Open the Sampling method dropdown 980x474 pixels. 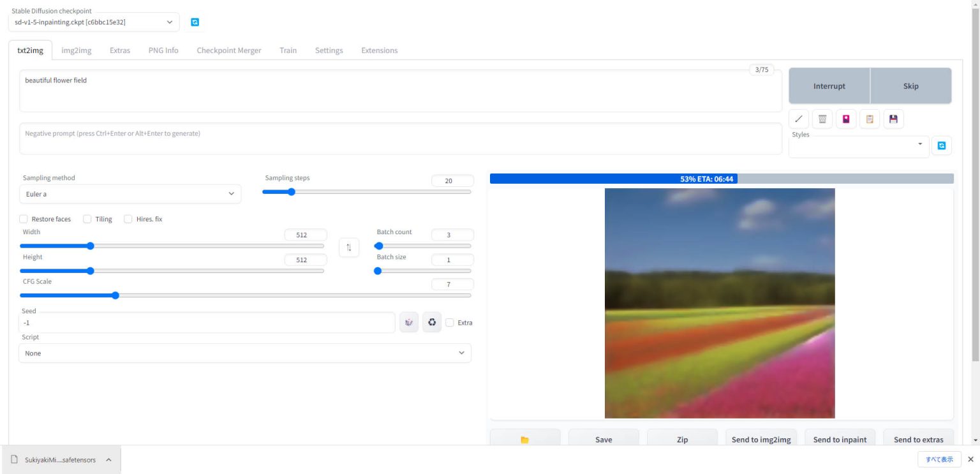coord(130,194)
